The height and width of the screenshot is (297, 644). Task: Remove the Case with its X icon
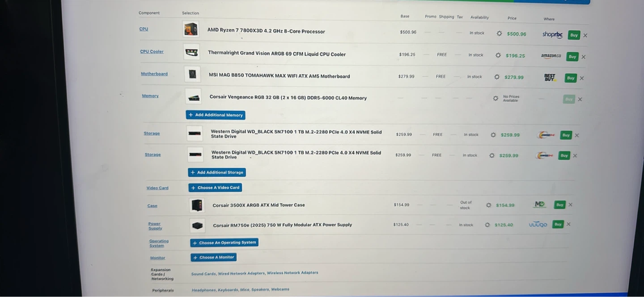pos(570,205)
